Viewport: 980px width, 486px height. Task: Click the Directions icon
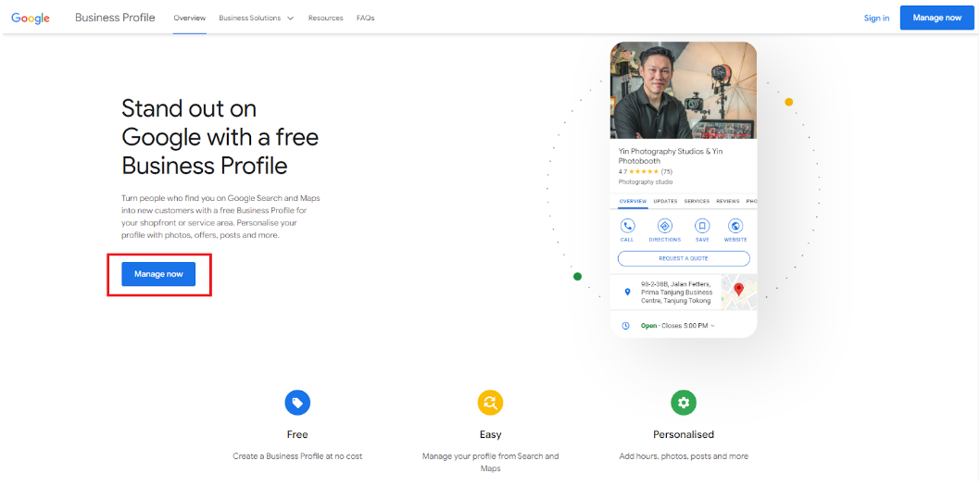point(664,226)
